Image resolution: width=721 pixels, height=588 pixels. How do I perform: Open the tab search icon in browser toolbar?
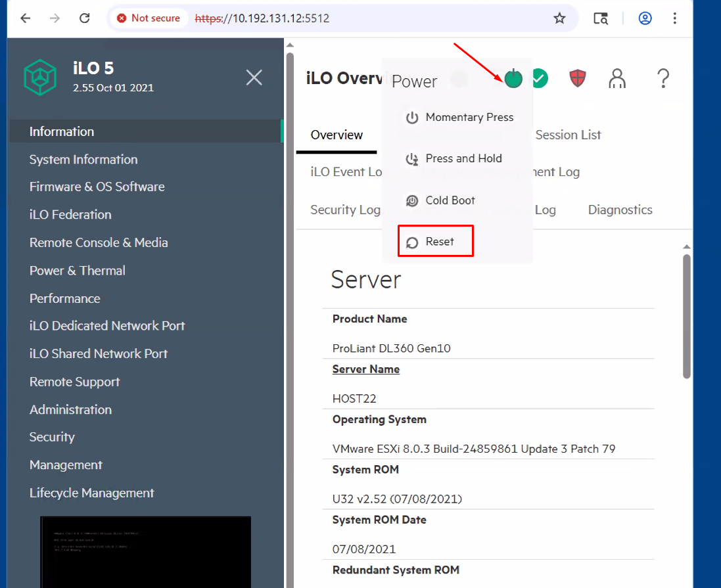[x=600, y=18]
